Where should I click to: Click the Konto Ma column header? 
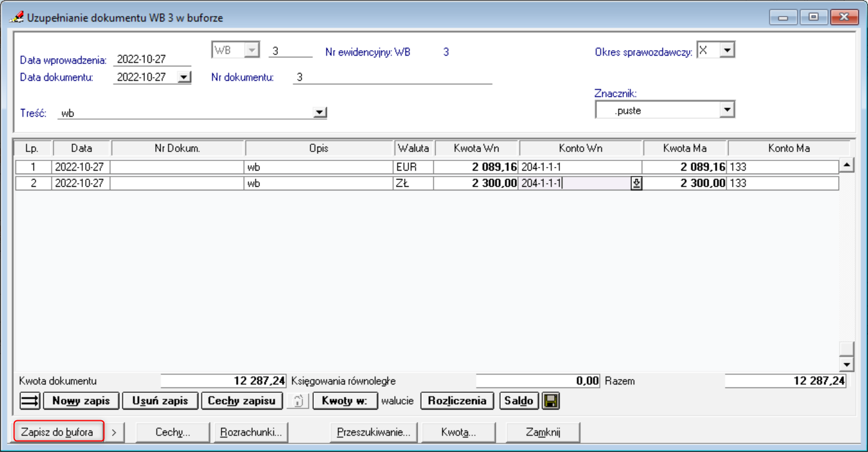(789, 148)
